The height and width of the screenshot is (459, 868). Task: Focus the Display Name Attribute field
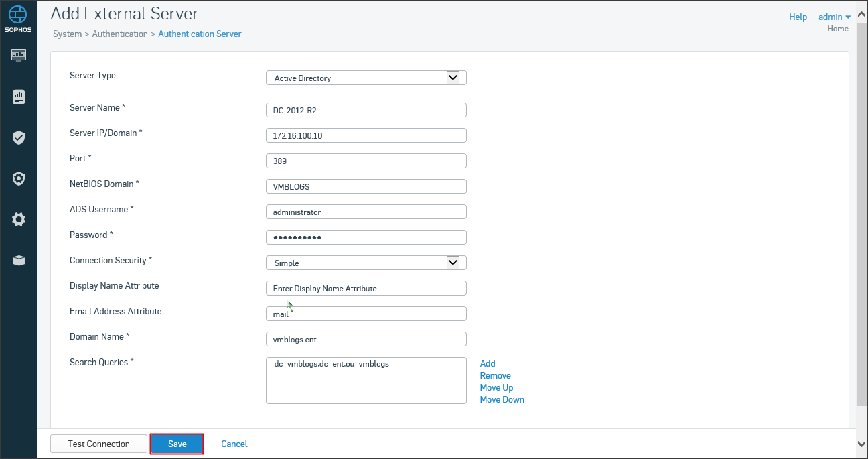click(x=366, y=288)
